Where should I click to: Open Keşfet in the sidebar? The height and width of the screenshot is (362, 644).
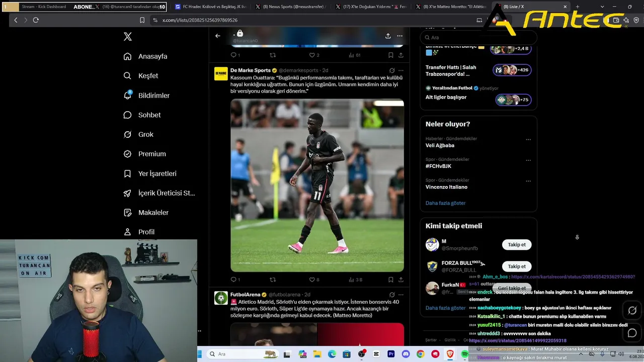pyautogui.click(x=141, y=75)
